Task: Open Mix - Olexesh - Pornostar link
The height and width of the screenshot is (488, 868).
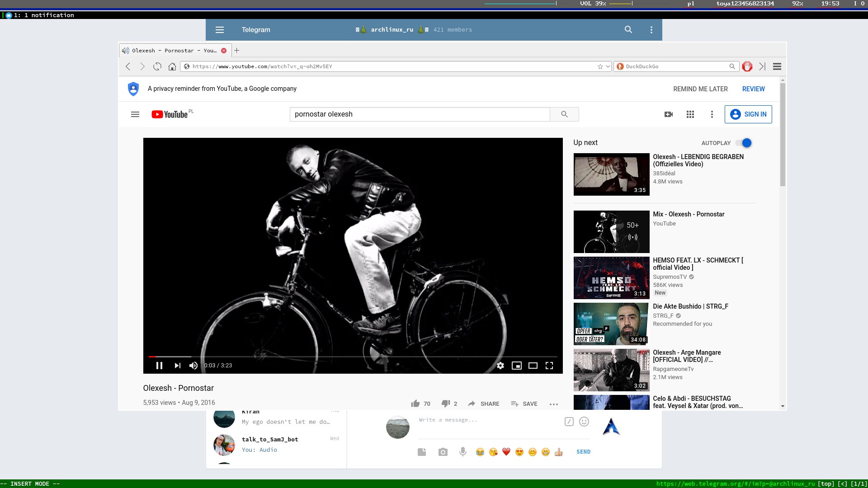Action: coord(689,214)
